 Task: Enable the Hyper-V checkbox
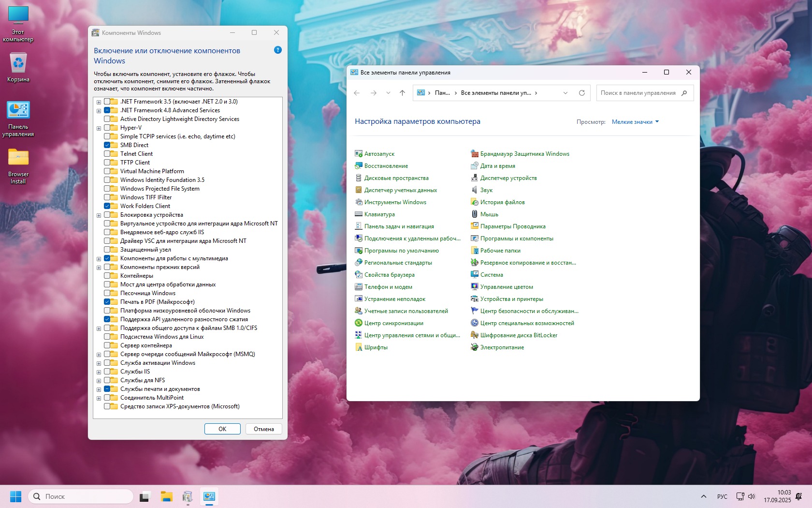[x=107, y=128]
